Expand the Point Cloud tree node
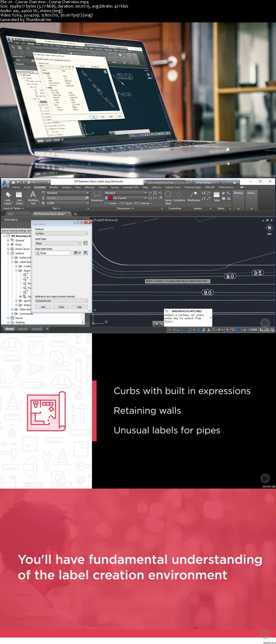 (8, 249)
